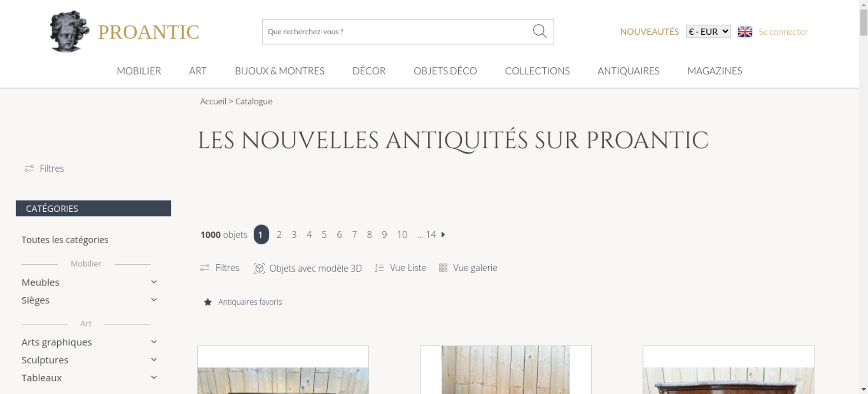Switch to Vue galerie
Viewport: 868px width, 394px height.
(468, 268)
